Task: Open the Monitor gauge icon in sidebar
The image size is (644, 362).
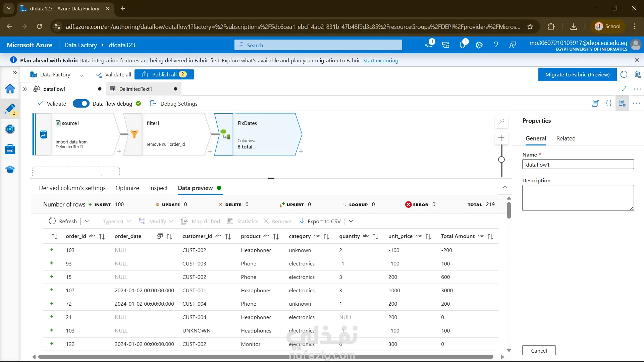Action: click(x=10, y=129)
